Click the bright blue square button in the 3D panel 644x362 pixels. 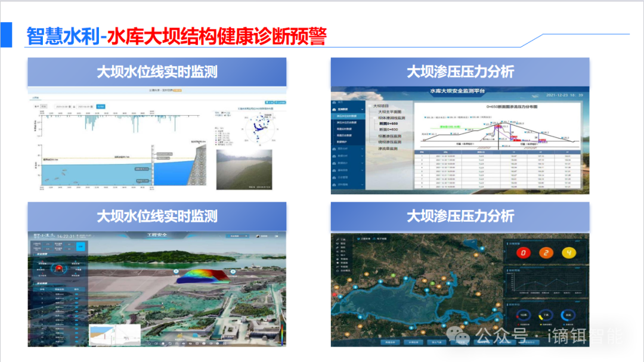click(80, 246)
